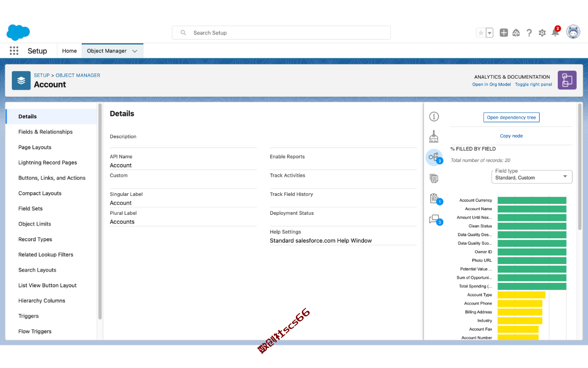
Task: Open the Global Actions plus icon
Action: pos(504,33)
